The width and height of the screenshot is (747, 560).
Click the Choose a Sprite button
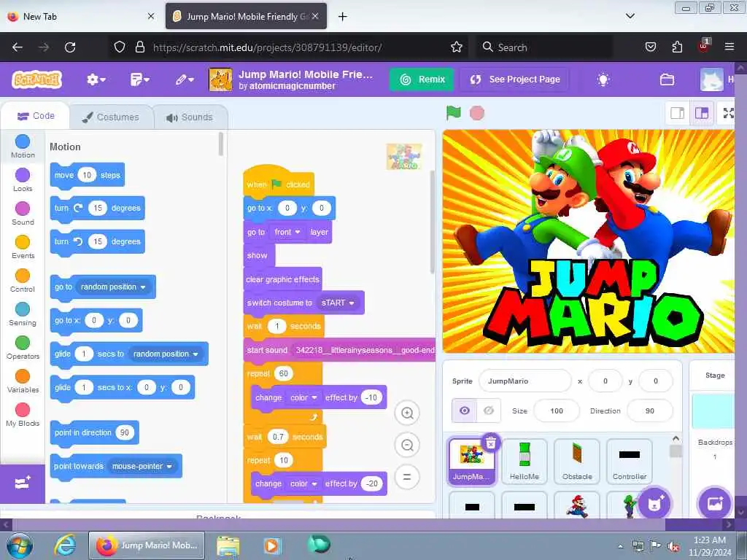click(654, 503)
